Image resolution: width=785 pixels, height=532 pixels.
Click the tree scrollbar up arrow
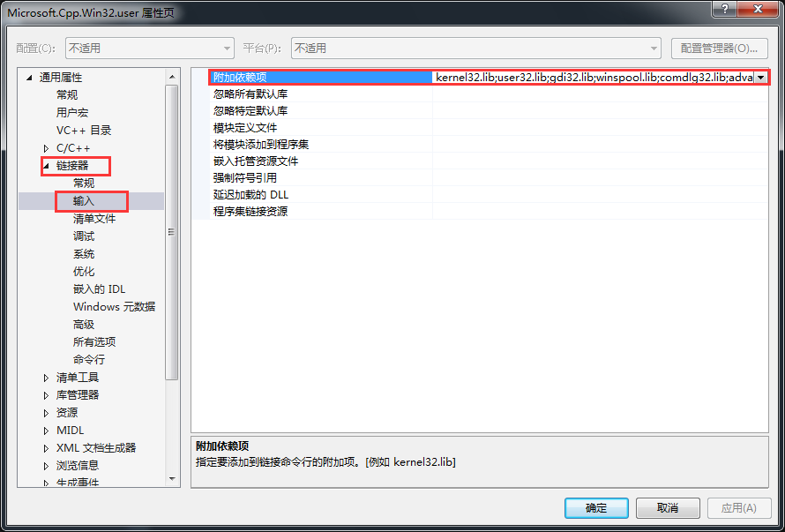tap(172, 77)
